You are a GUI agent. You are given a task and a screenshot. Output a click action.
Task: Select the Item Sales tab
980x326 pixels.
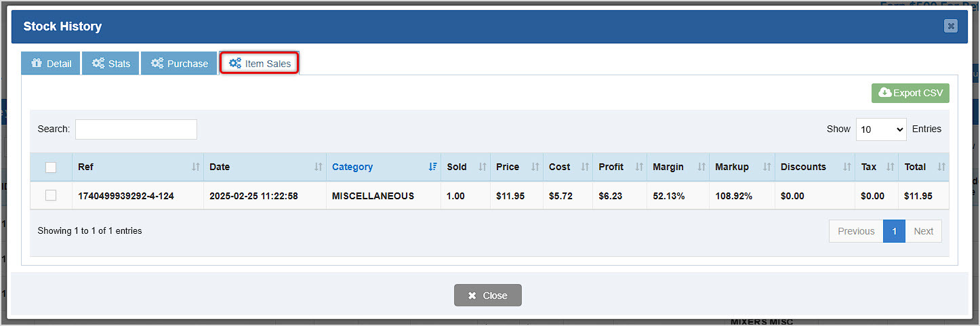coord(260,63)
